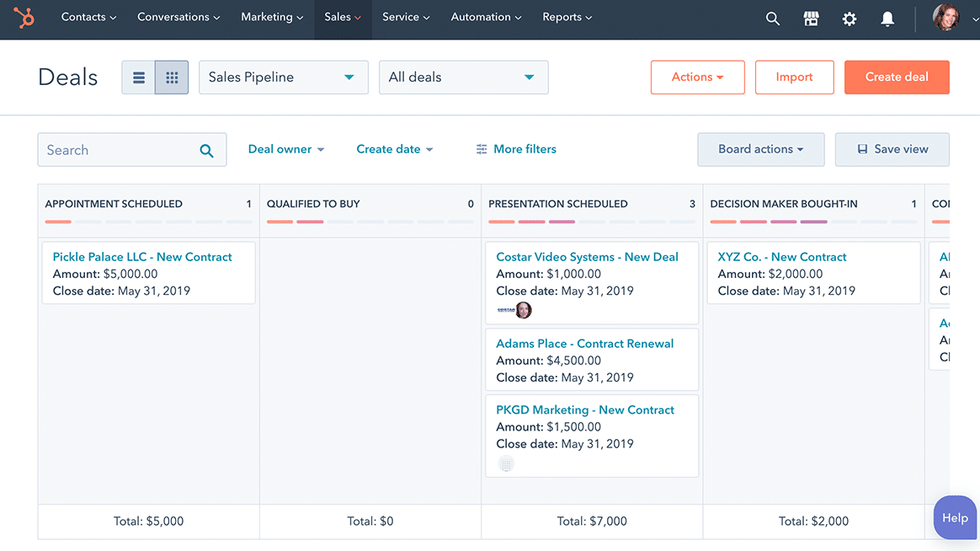This screenshot has width=980, height=551.
Task: Open Pickle Palace LLC - New Contract deal
Action: 142,257
